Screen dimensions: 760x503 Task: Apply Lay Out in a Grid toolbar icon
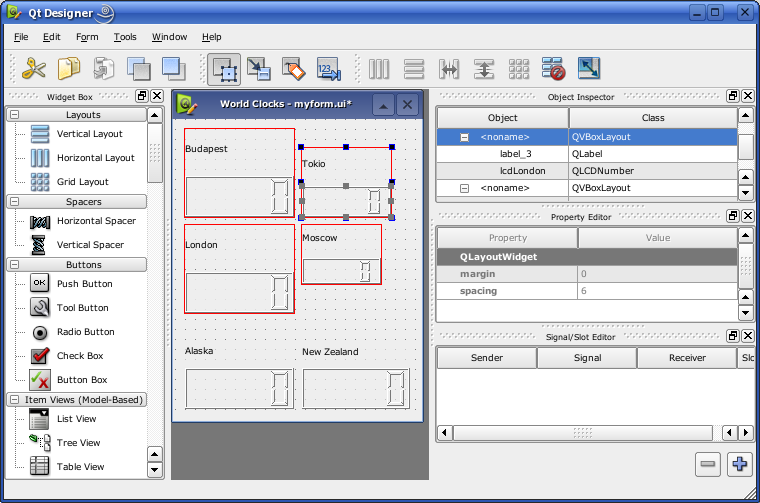[x=519, y=68]
